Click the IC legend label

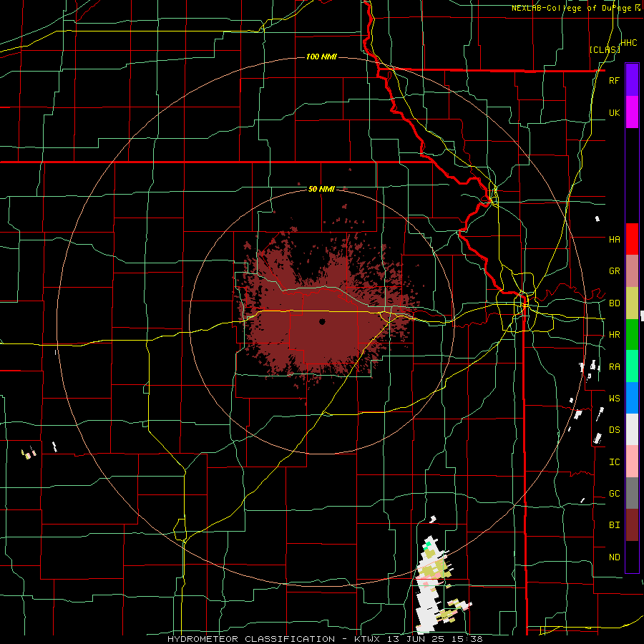pos(614,462)
